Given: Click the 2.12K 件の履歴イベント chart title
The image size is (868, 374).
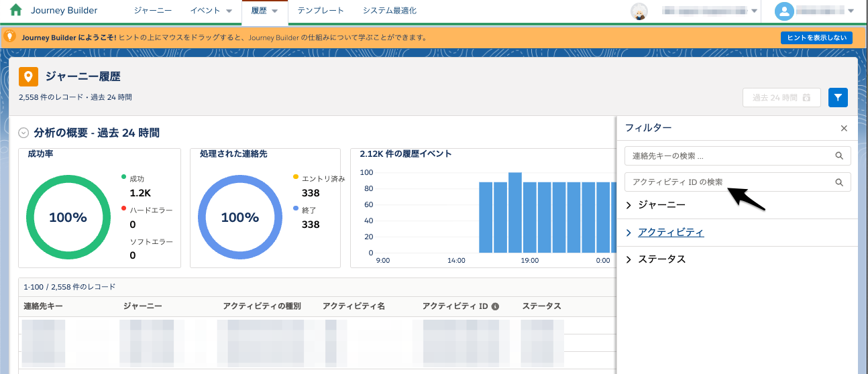Looking at the screenshot, I should pyautogui.click(x=406, y=154).
